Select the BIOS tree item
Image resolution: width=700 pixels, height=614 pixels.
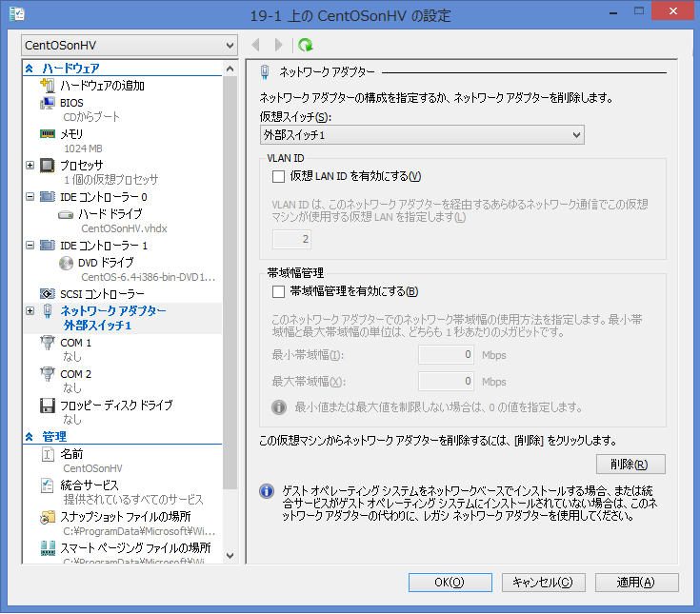71,103
